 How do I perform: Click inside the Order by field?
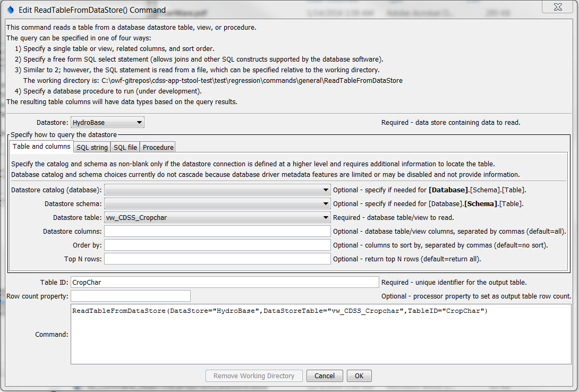click(216, 245)
